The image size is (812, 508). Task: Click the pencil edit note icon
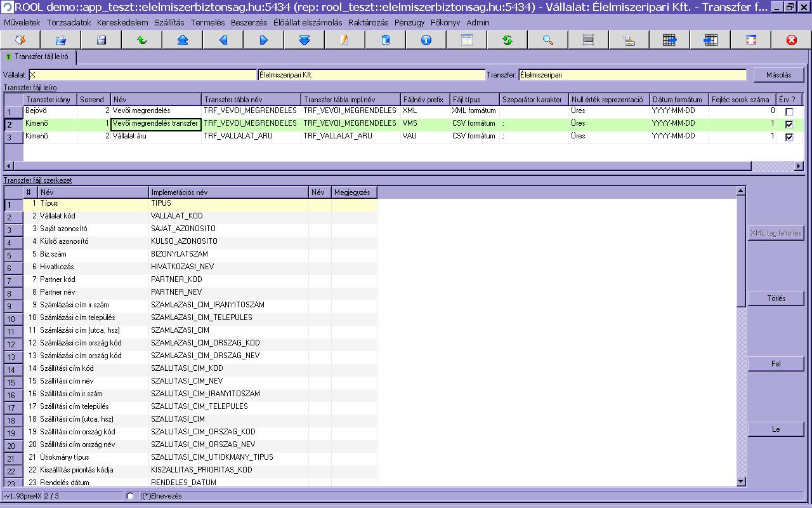[344, 40]
